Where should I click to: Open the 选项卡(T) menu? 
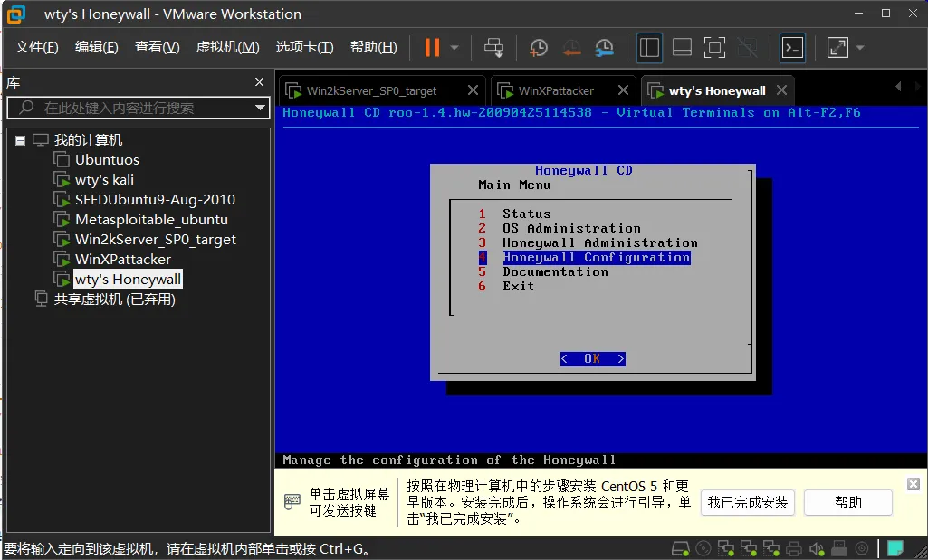pos(304,47)
